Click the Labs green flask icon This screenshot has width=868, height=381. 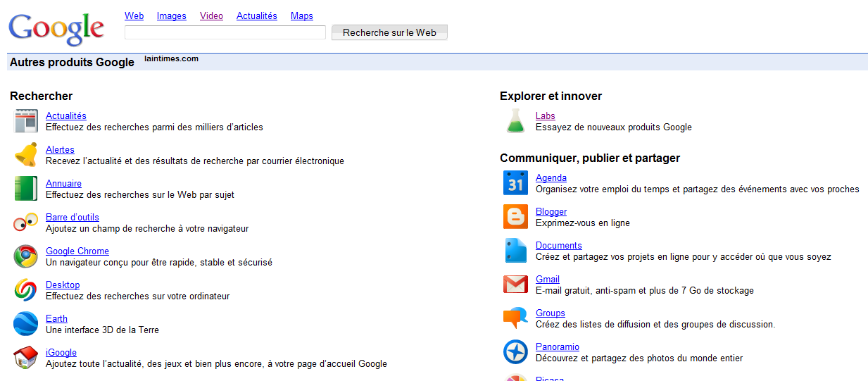click(x=516, y=121)
